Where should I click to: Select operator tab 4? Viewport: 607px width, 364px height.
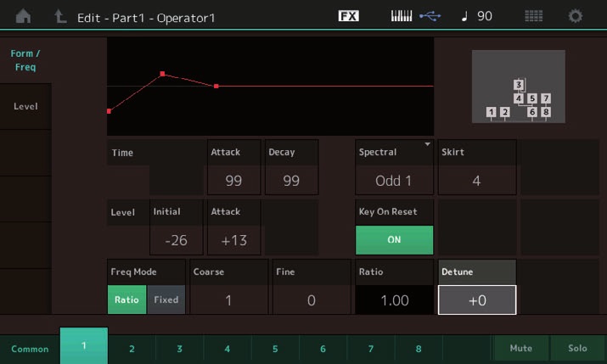(x=228, y=349)
